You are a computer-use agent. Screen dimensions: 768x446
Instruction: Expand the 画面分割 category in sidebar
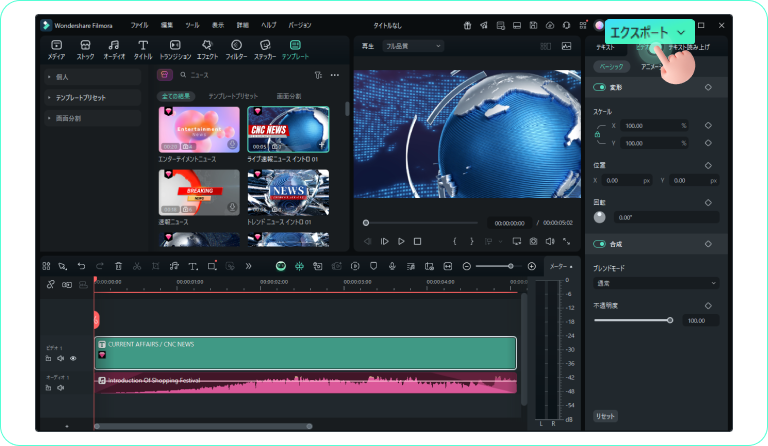(93, 118)
